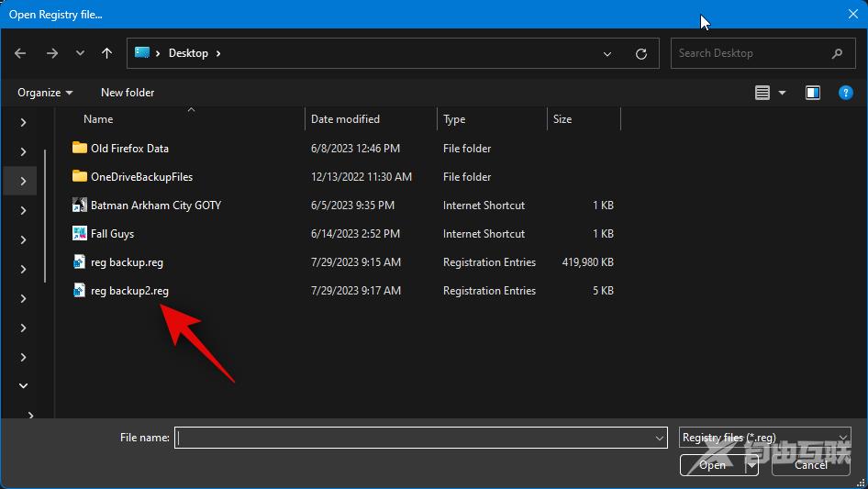Click the Open button
The height and width of the screenshot is (489, 868).
[712, 465]
